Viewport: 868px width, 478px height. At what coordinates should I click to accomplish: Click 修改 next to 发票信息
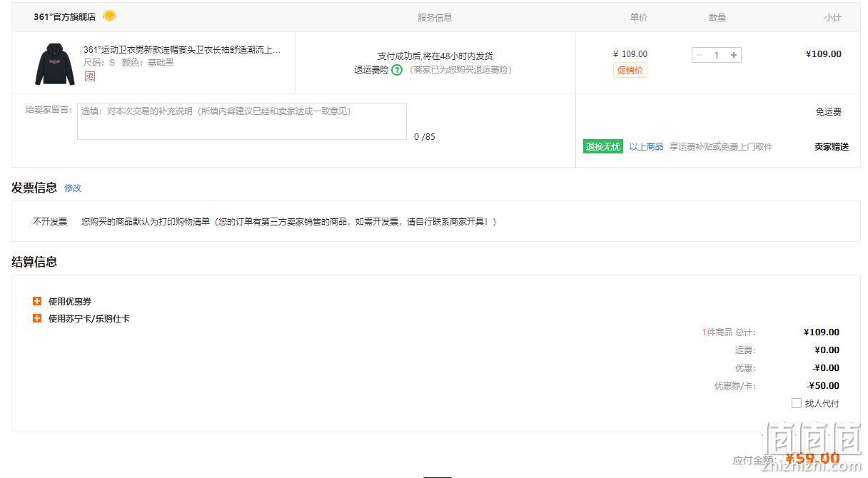[73, 188]
